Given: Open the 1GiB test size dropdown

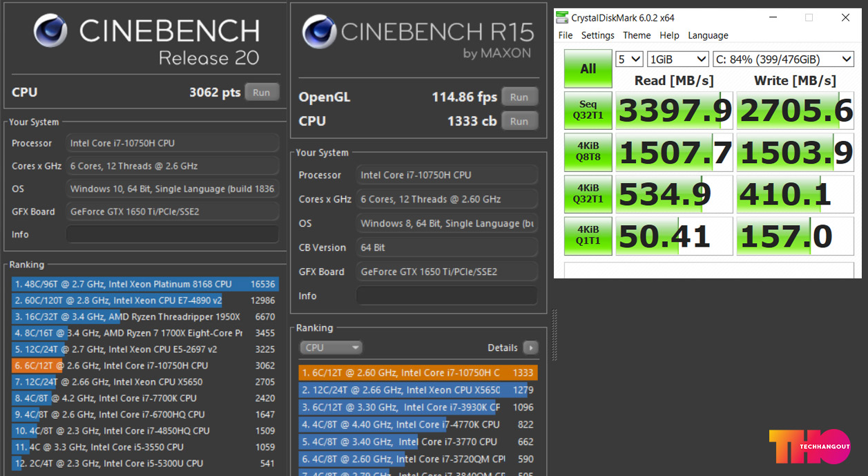Looking at the screenshot, I should [x=677, y=59].
